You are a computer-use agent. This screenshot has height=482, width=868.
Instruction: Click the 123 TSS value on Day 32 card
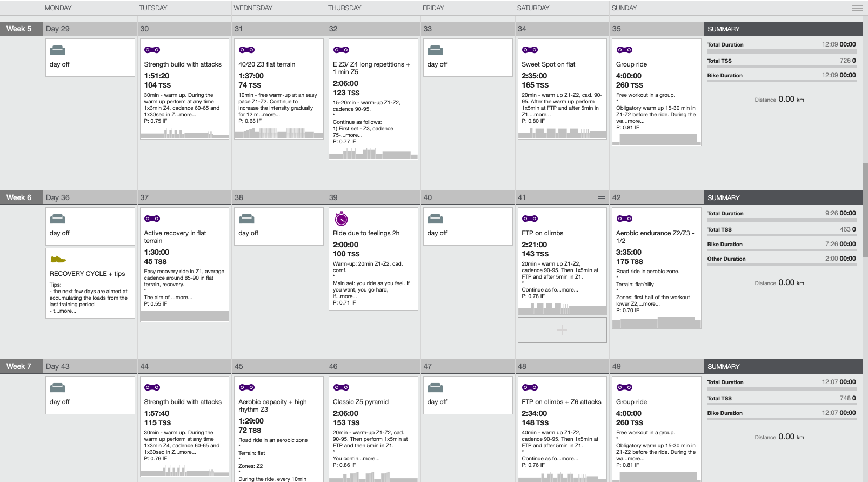click(x=346, y=93)
